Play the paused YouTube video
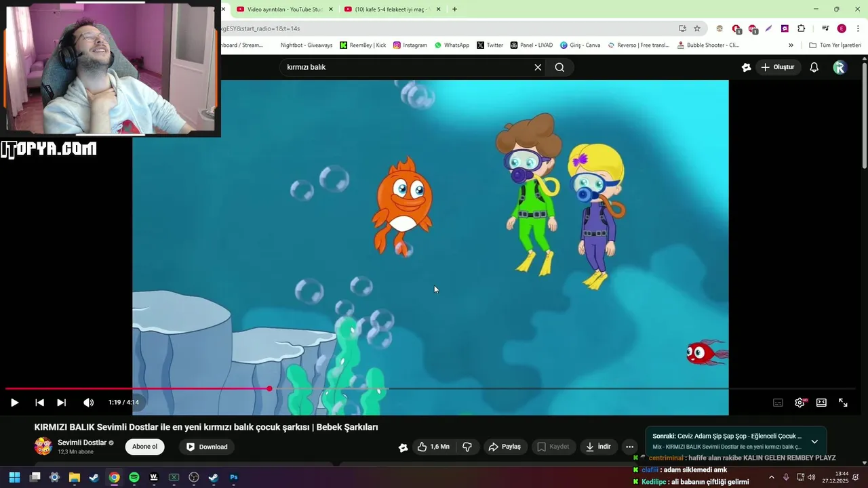The width and height of the screenshot is (868, 488). [14, 403]
